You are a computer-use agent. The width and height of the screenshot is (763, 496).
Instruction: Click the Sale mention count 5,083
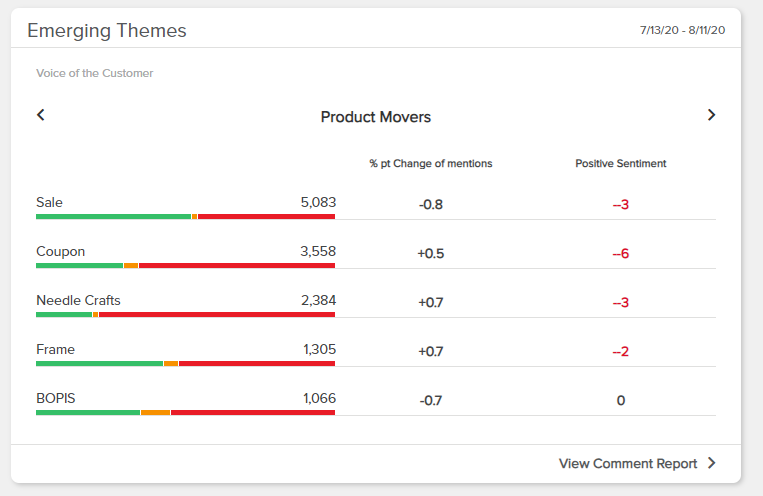[318, 202]
